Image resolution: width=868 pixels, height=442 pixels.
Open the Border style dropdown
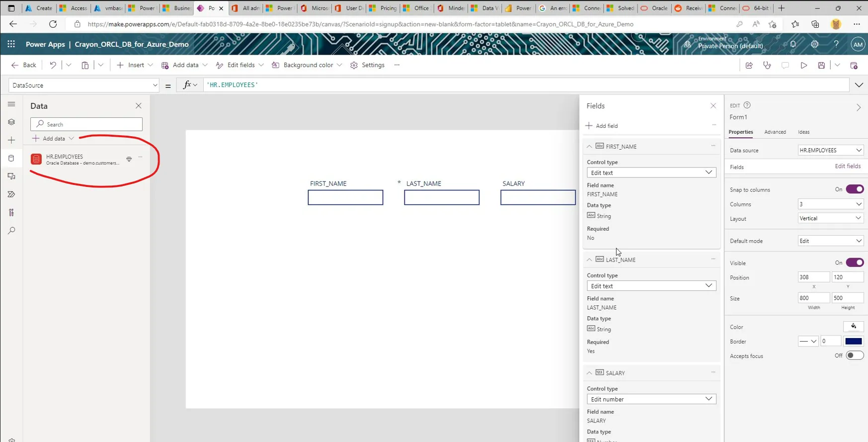(808, 342)
